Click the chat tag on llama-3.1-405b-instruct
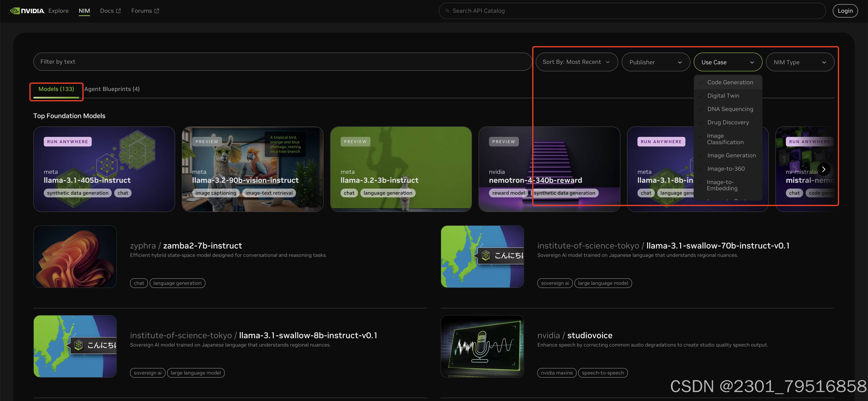This screenshot has height=401, width=868. (123, 193)
